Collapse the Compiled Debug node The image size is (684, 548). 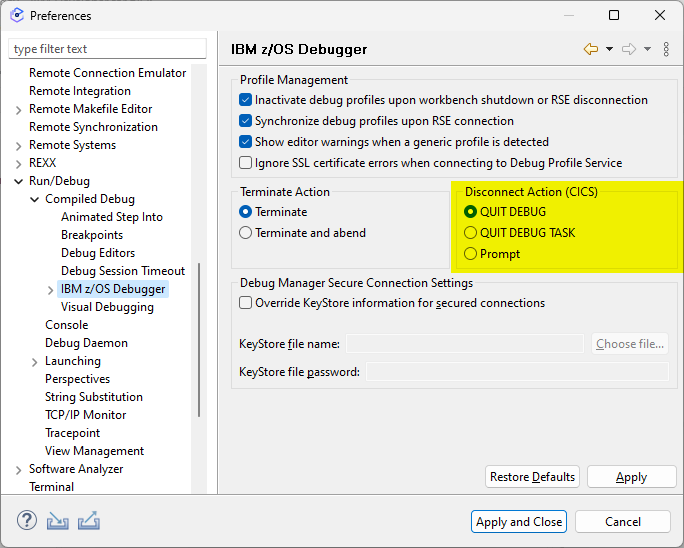(x=34, y=199)
